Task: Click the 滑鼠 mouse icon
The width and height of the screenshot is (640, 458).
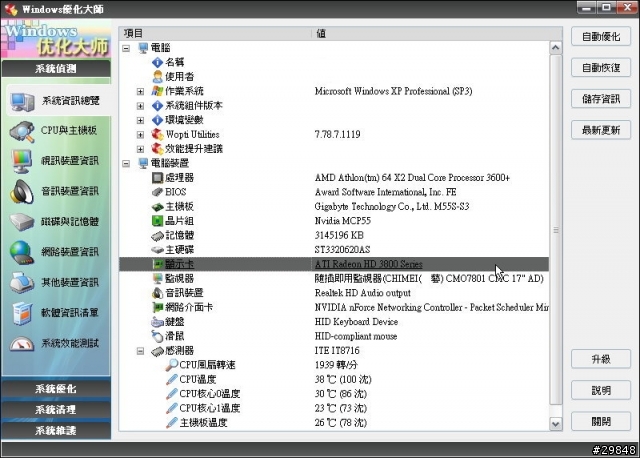Action: (x=157, y=336)
